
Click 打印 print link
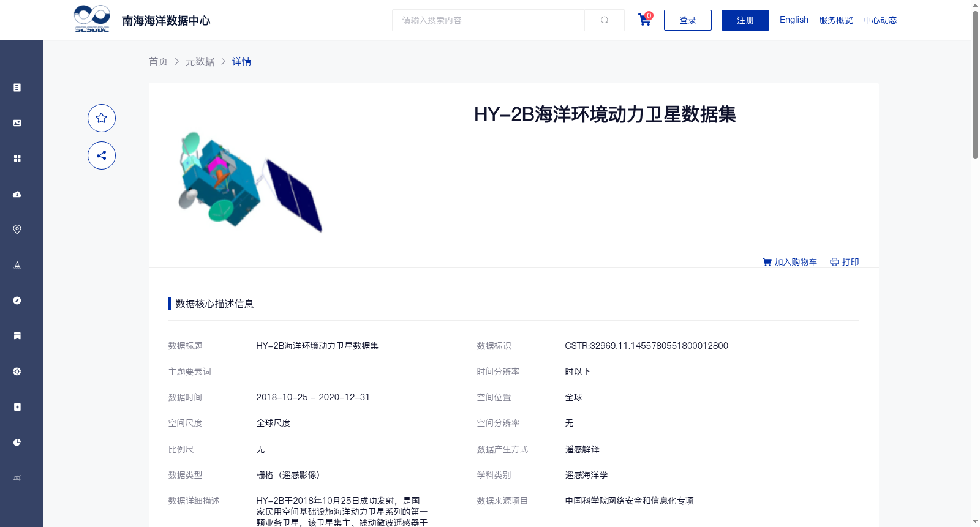point(845,262)
